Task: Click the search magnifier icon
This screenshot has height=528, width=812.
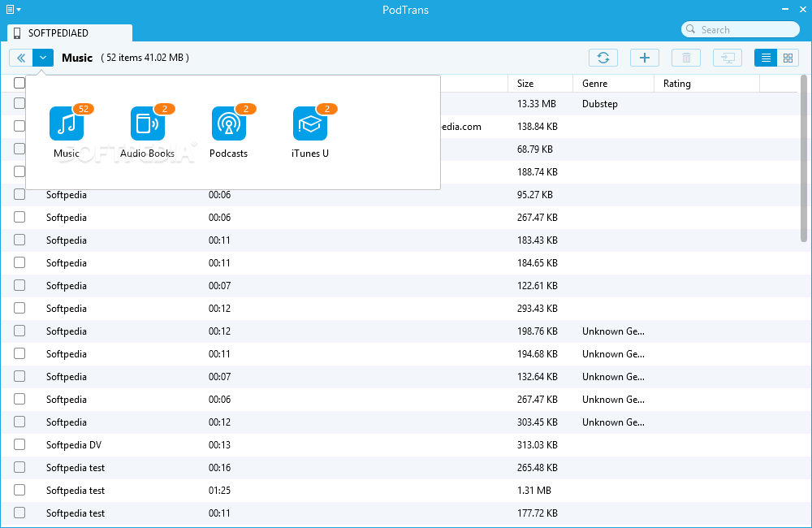Action: tap(691, 29)
